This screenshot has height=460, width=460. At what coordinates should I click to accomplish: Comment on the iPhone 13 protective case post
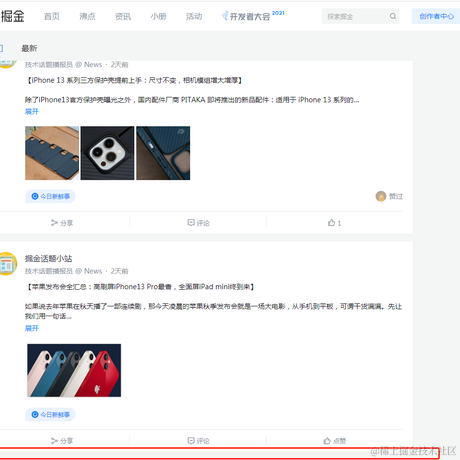(198, 223)
